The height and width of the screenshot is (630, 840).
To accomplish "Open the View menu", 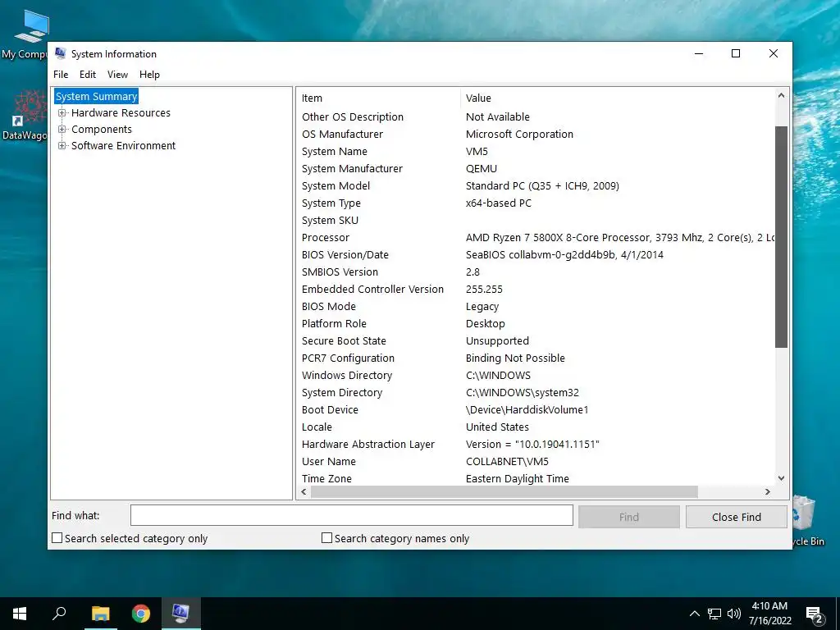I will (x=117, y=75).
